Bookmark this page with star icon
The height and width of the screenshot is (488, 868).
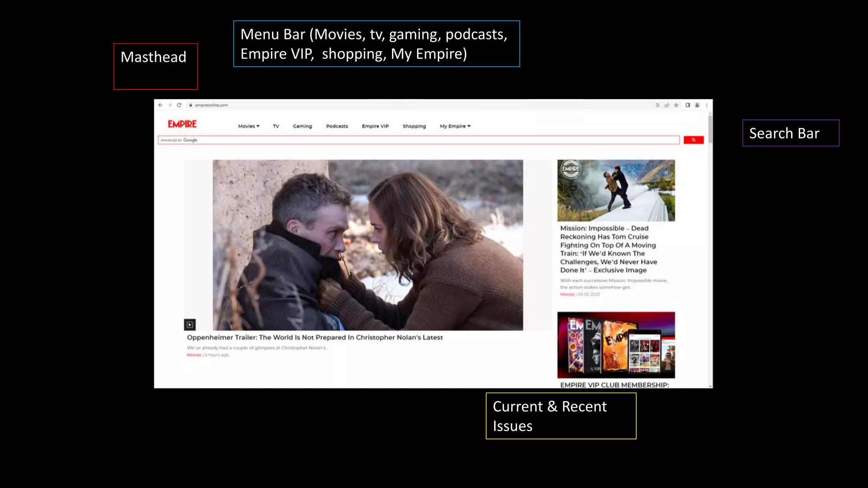(x=676, y=105)
